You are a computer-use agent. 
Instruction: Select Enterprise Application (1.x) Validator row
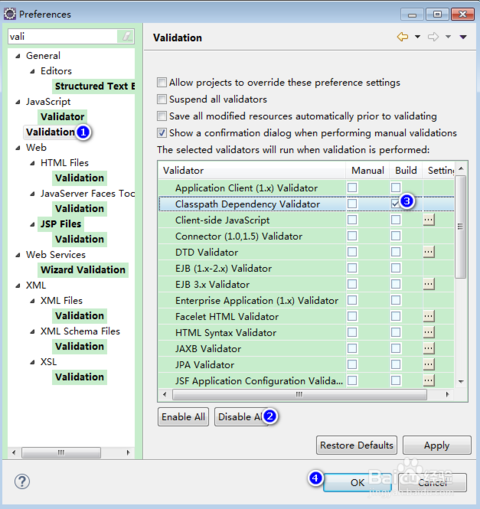[306, 300]
